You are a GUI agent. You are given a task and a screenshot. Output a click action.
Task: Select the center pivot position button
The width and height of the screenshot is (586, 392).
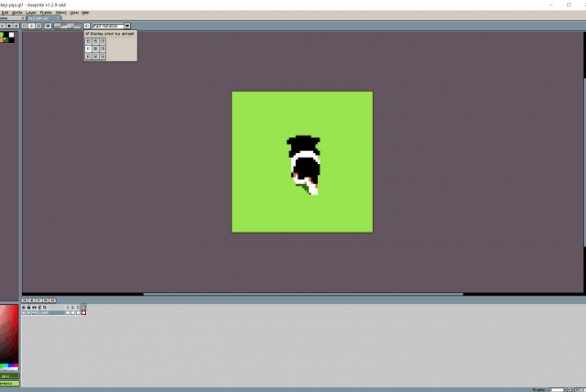pos(96,48)
